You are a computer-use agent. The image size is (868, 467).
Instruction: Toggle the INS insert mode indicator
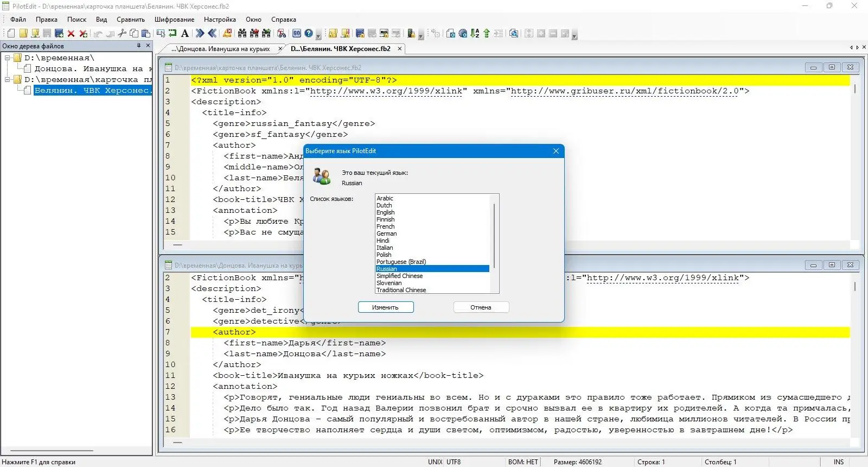pos(839,462)
